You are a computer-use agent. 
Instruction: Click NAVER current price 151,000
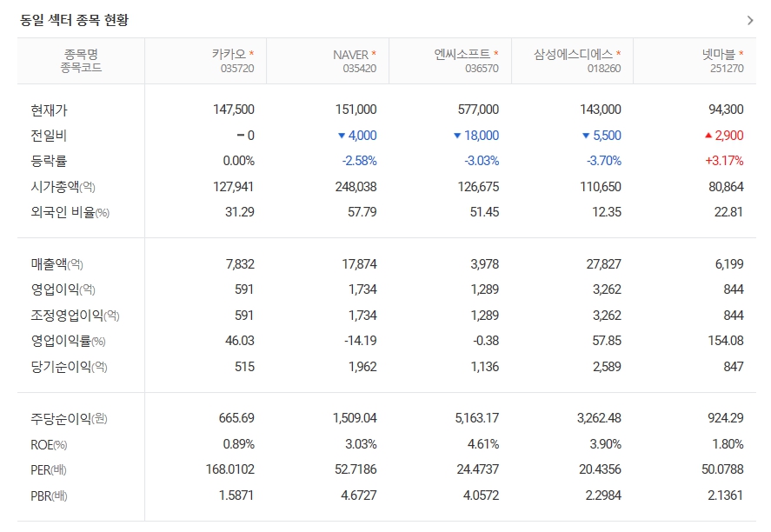click(x=356, y=110)
